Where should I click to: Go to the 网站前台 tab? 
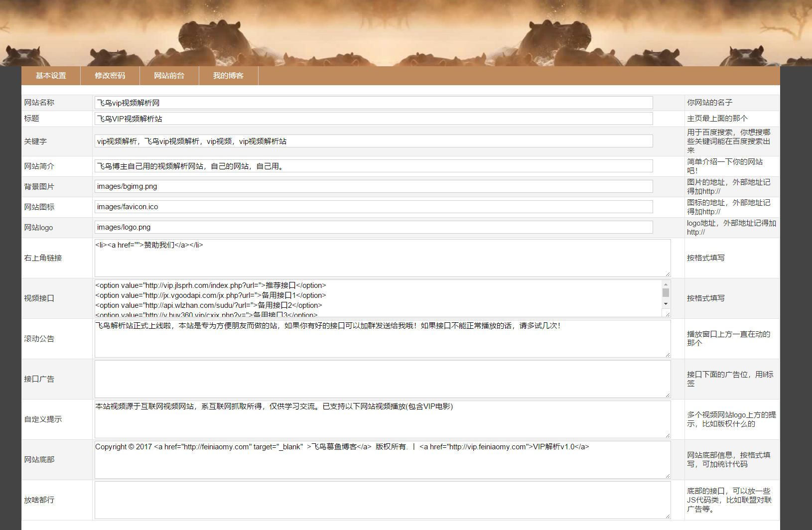tap(169, 76)
